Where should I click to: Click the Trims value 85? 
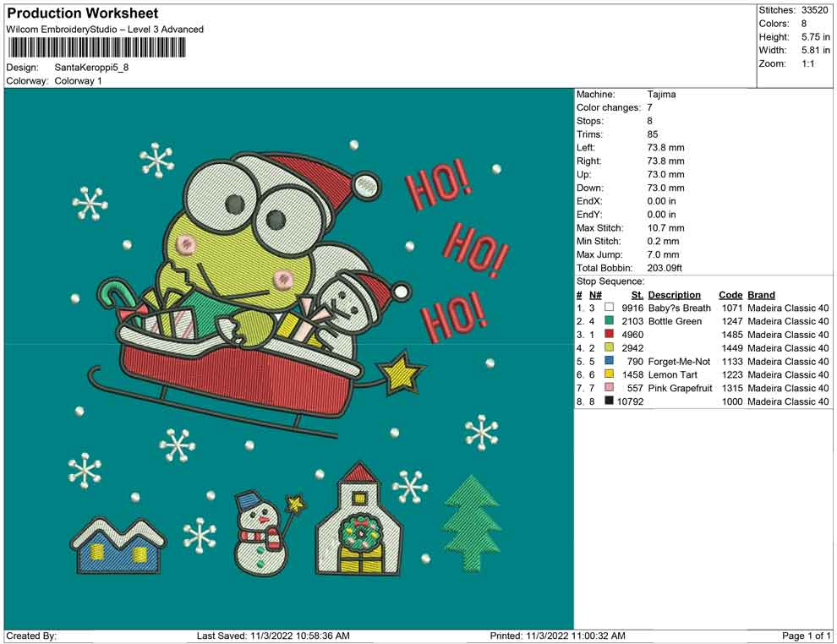tap(653, 134)
